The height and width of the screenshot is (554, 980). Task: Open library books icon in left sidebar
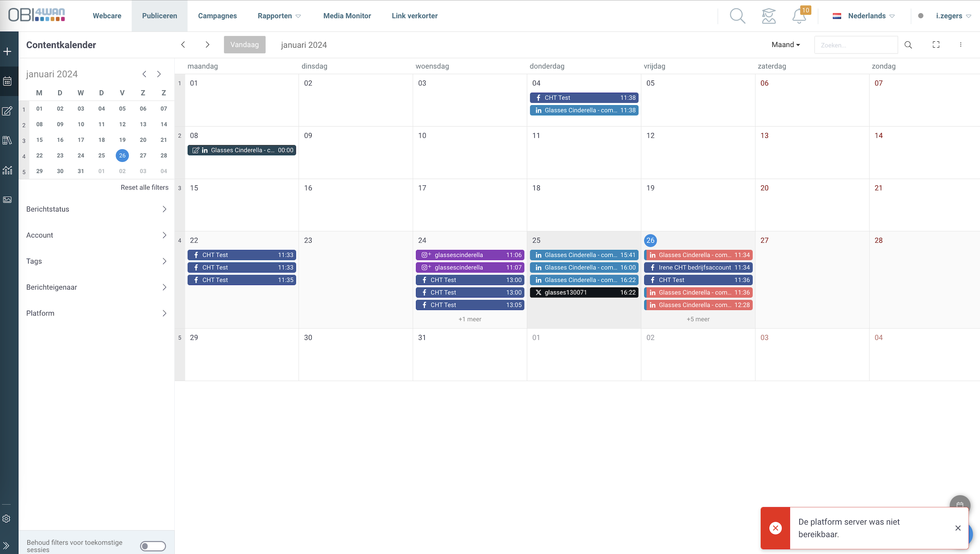7,140
